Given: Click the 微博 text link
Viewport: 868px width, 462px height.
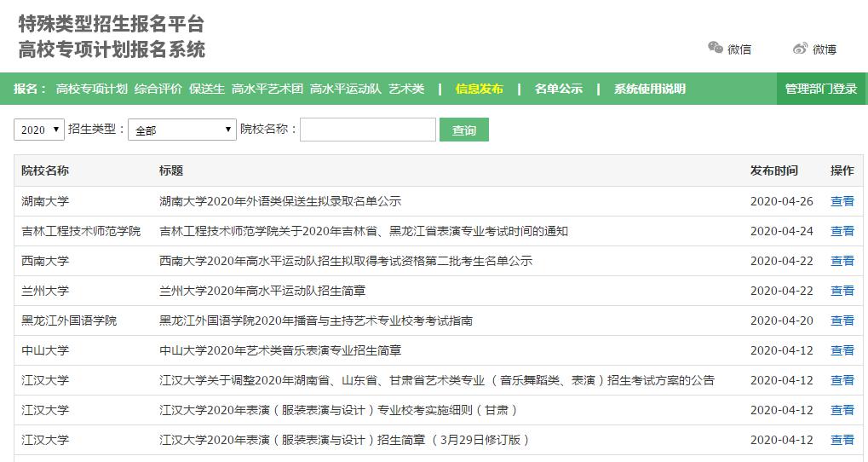Looking at the screenshot, I should (x=825, y=49).
